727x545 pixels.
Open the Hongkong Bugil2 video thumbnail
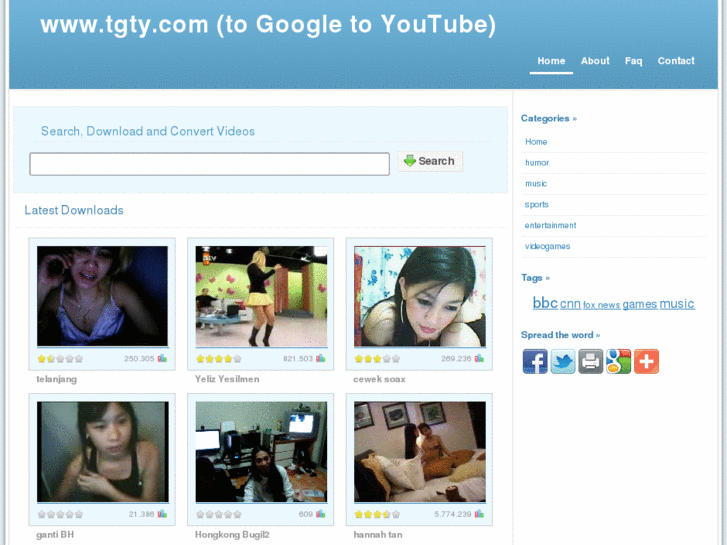[261, 452]
